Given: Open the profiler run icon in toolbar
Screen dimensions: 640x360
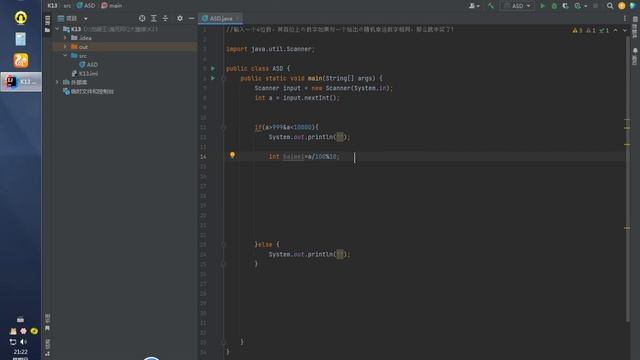Looking at the screenshot, I should coord(577,6).
